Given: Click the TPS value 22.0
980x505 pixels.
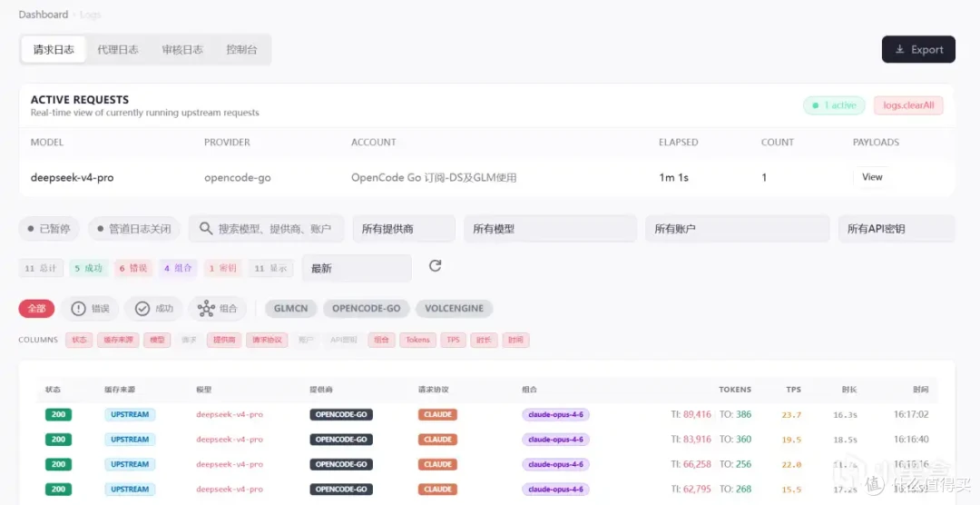Looking at the screenshot, I should pyautogui.click(x=791, y=464).
